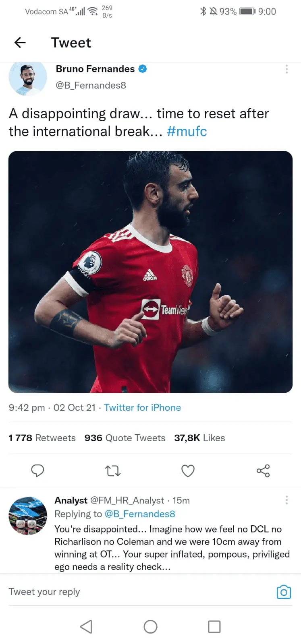Image resolution: width=301 pixels, height=644 pixels.
Task: Open the Twitter for iPhone source link
Action: point(142,408)
